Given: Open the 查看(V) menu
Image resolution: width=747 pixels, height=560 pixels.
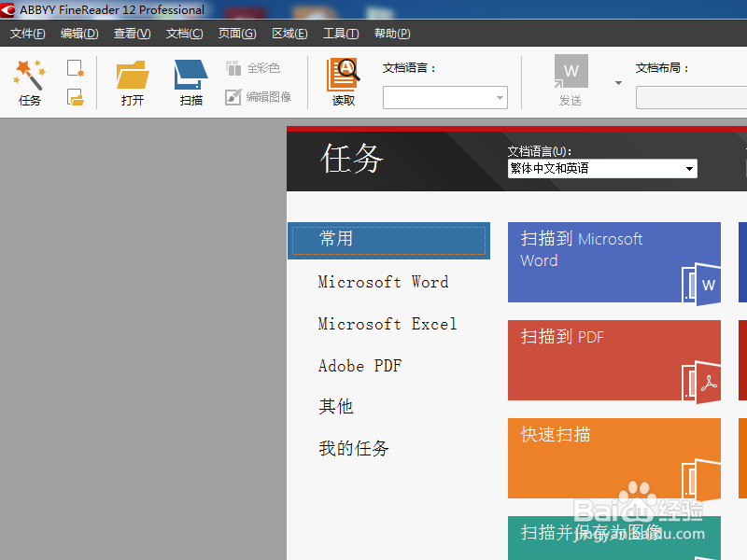Looking at the screenshot, I should [x=132, y=34].
